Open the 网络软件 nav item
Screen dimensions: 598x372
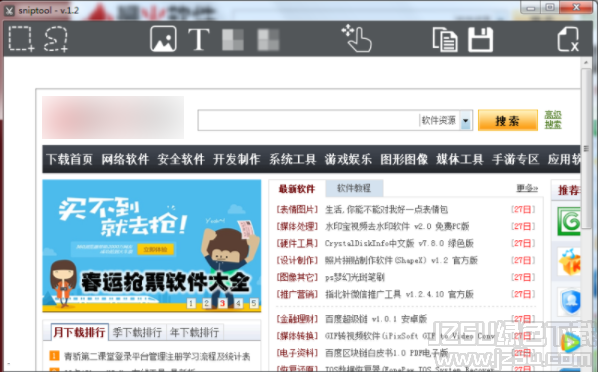tap(125, 159)
